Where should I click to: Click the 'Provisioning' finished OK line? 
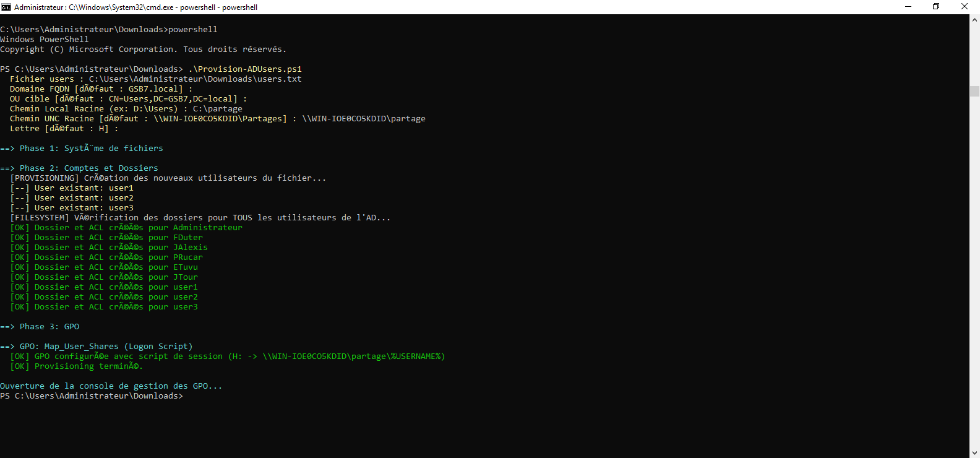tap(77, 366)
